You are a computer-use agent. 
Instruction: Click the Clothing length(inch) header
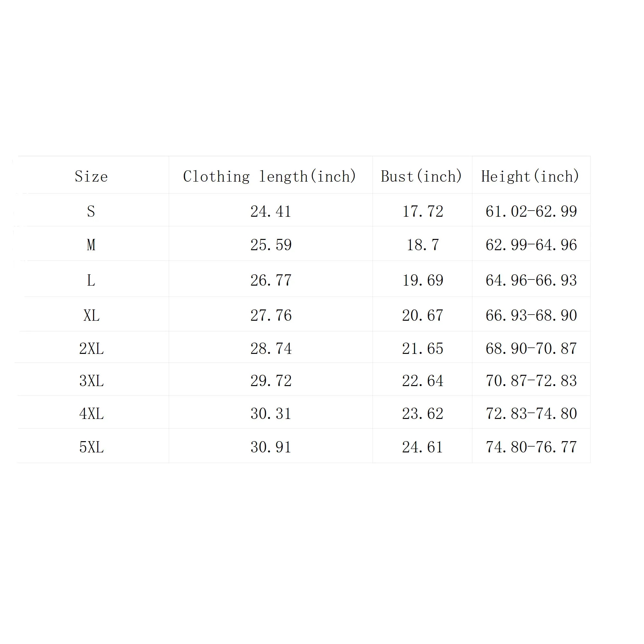pos(270,176)
